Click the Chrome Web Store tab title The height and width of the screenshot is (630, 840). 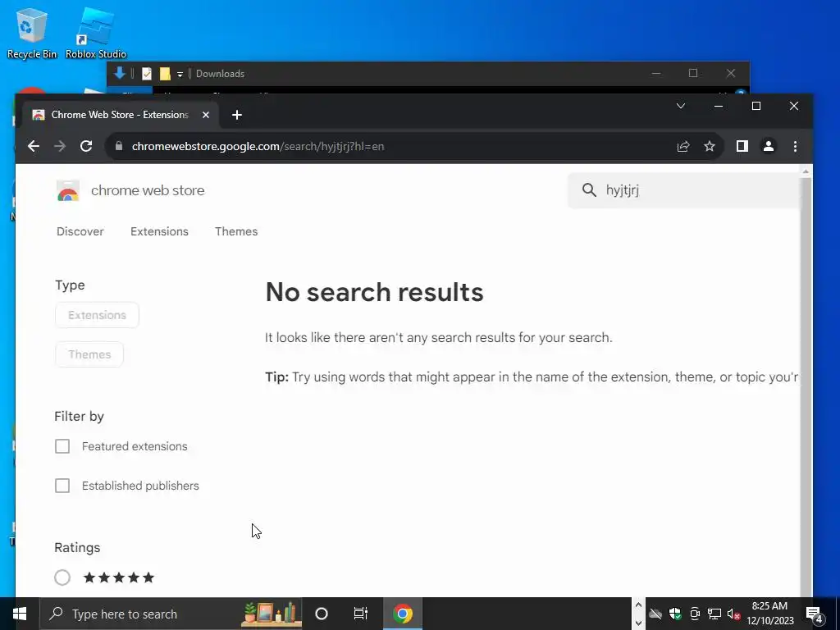[120, 115]
